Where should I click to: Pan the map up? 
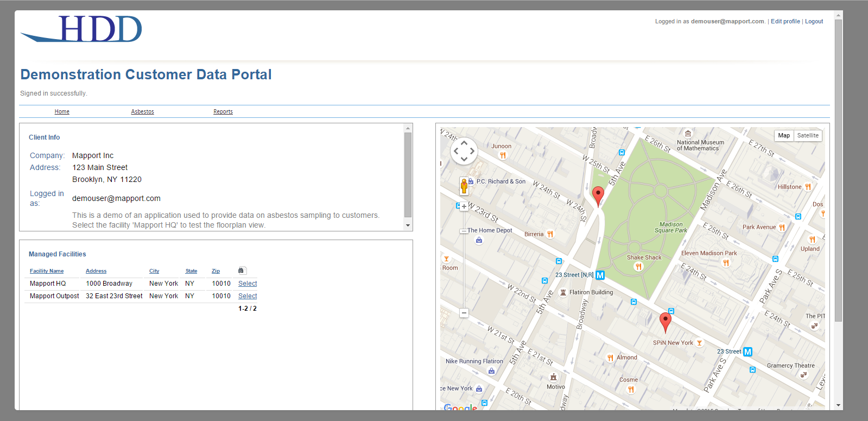(x=464, y=142)
